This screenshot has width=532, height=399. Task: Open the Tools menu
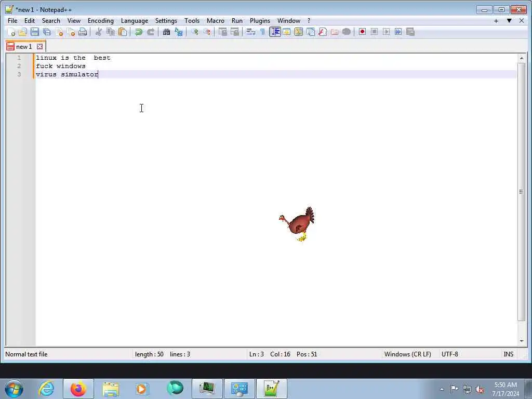(192, 21)
